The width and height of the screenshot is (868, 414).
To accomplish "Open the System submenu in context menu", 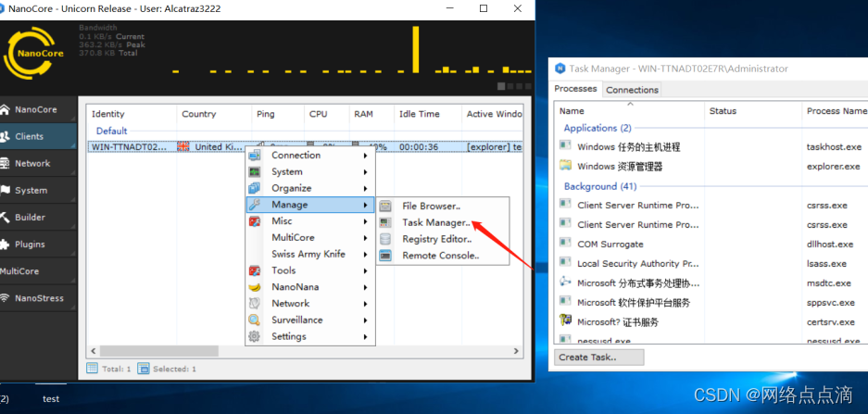I will tap(310, 171).
